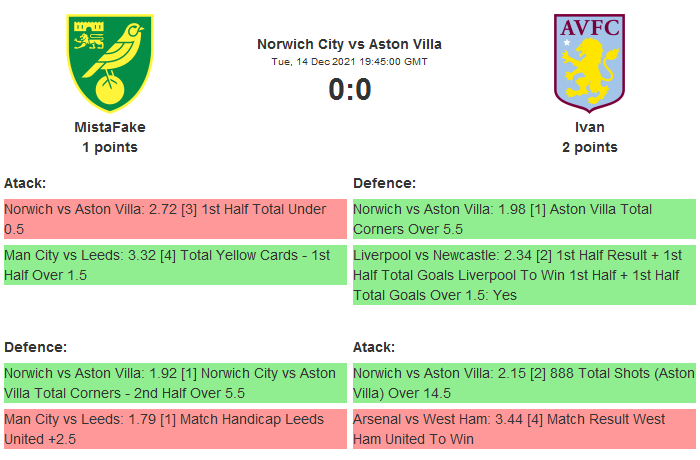700x460 pixels.
Task: Select Match Handicap Leeds United +2.5 bet
Action: tap(175, 429)
